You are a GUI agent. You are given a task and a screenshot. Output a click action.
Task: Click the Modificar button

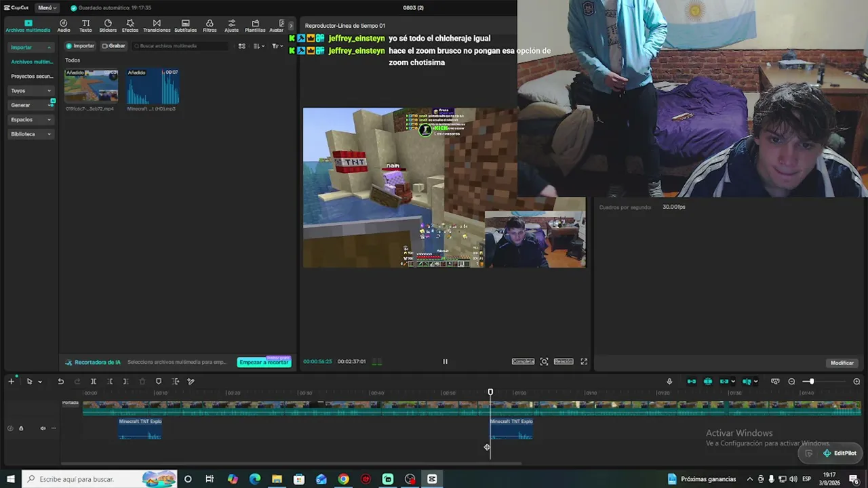click(x=842, y=363)
